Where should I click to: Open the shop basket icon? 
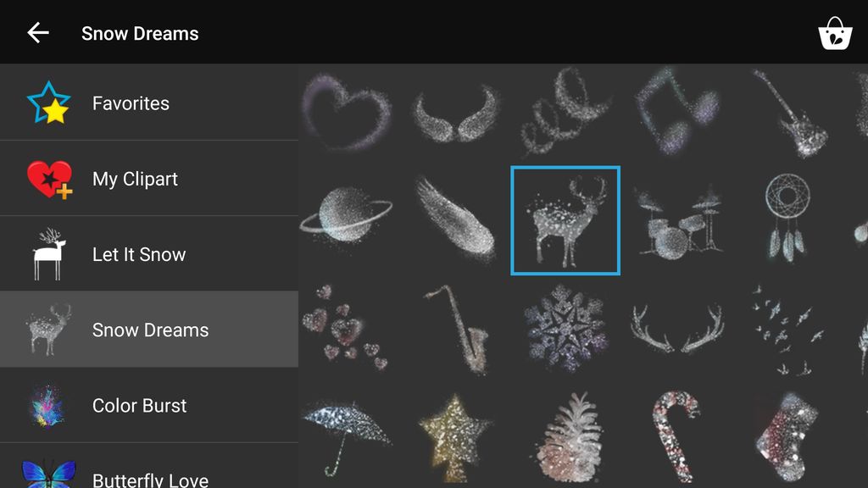pos(835,33)
